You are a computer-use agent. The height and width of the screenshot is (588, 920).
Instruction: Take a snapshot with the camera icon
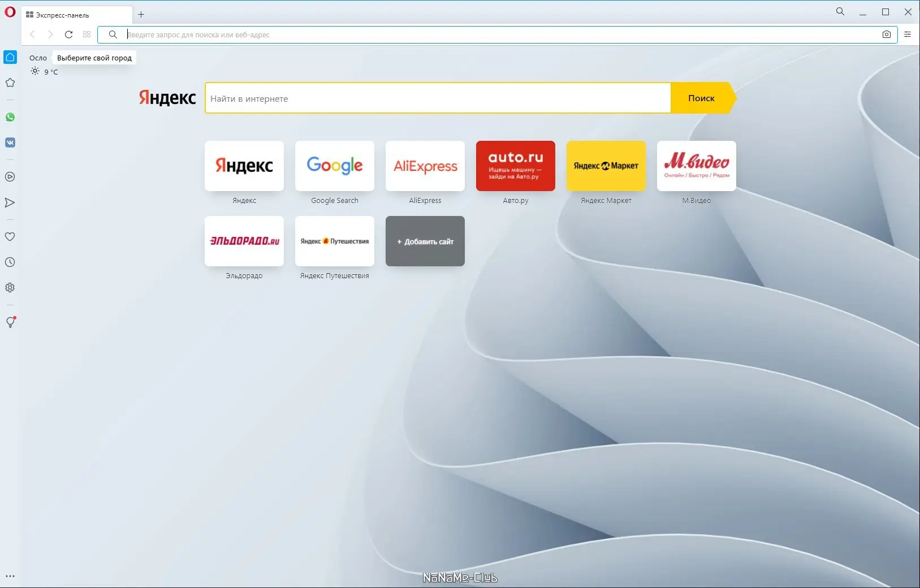[x=887, y=34]
